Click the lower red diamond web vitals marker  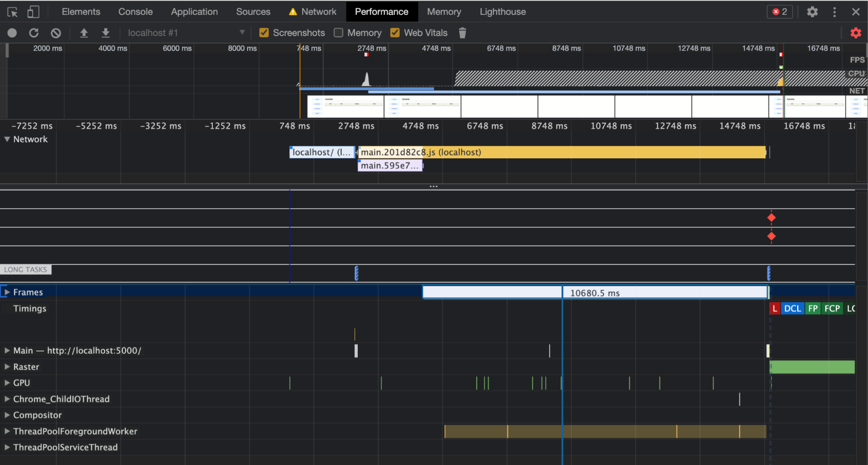point(771,236)
